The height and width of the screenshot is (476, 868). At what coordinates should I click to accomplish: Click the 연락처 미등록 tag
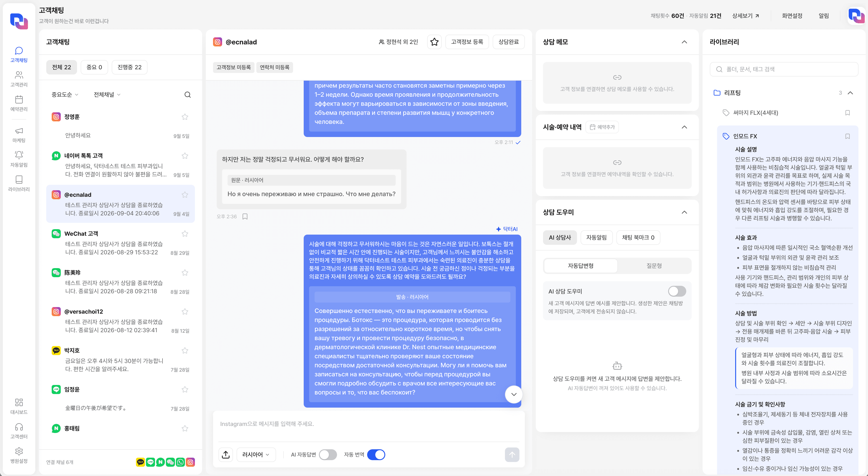pyautogui.click(x=274, y=67)
